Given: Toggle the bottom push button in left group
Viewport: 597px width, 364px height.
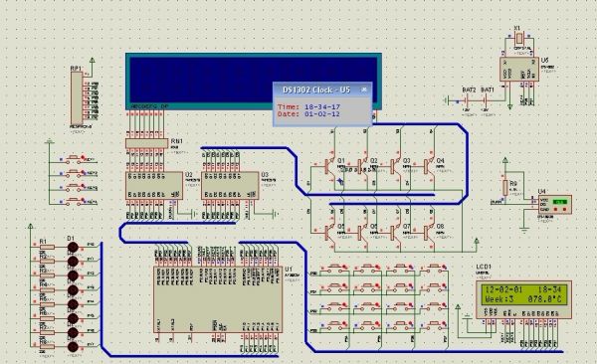Looking at the screenshot, I should tap(75, 202).
